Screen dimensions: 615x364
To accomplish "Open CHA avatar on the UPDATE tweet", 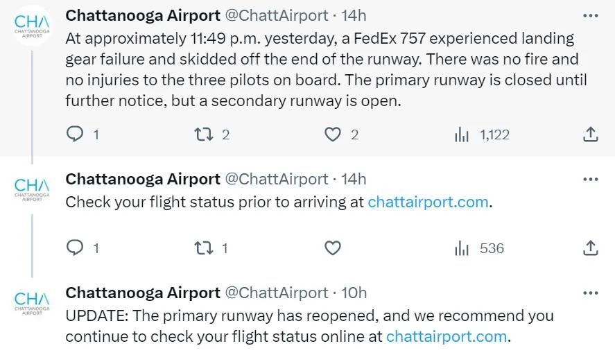I will coord(32,303).
